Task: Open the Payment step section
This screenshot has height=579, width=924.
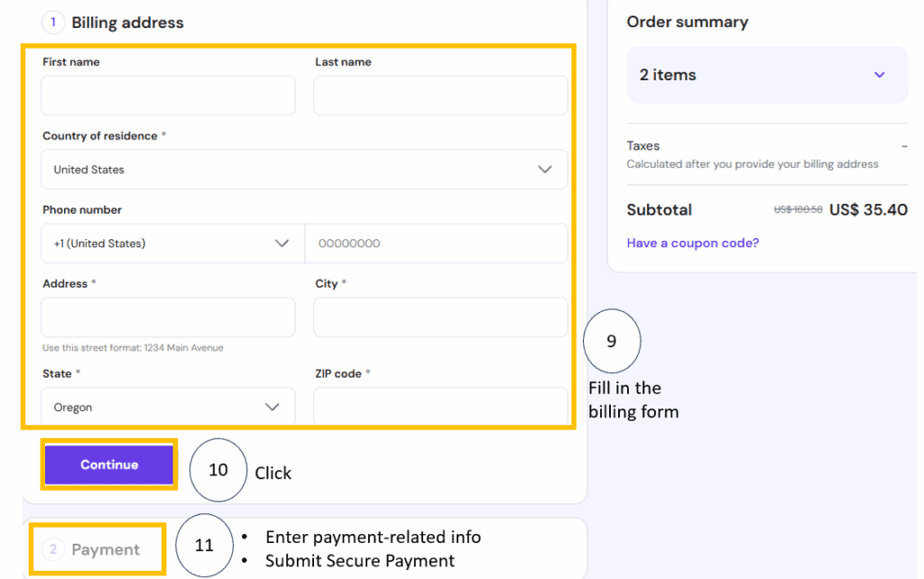Action: tap(106, 549)
